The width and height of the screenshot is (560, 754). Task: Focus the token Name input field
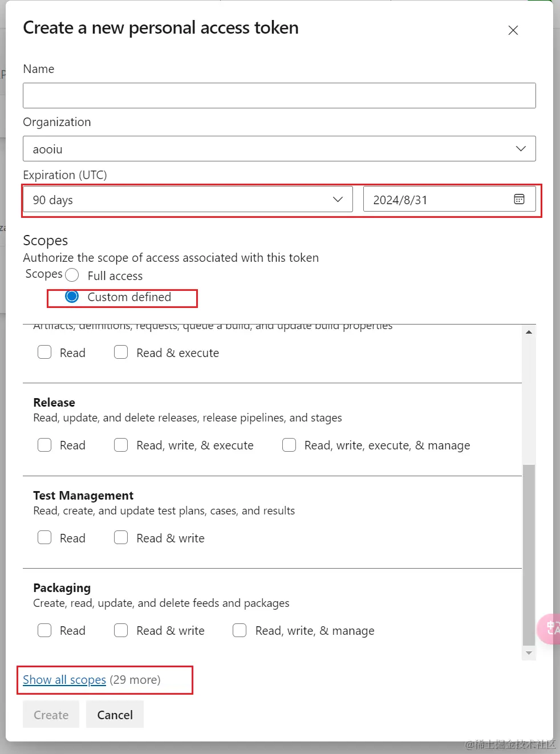(279, 95)
